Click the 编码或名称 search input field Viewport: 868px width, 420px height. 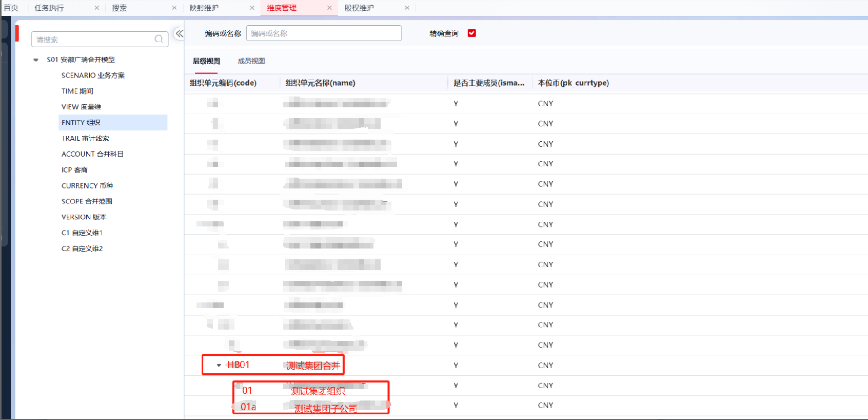coord(323,33)
